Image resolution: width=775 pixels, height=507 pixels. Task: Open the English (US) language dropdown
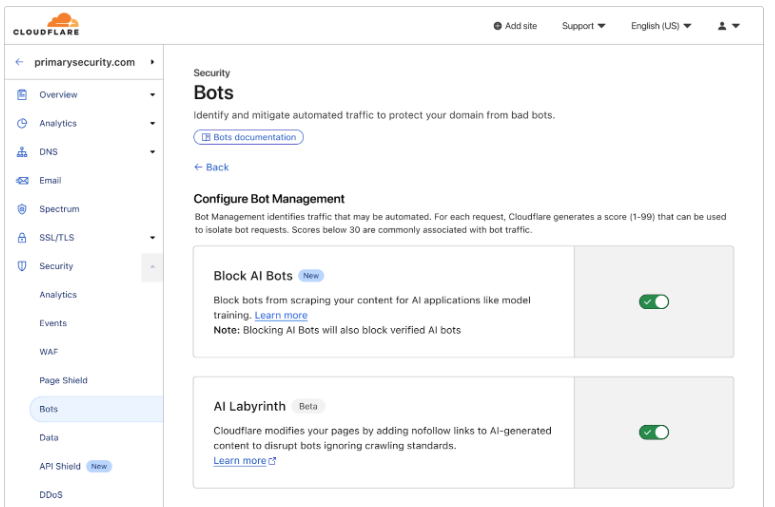(661, 26)
